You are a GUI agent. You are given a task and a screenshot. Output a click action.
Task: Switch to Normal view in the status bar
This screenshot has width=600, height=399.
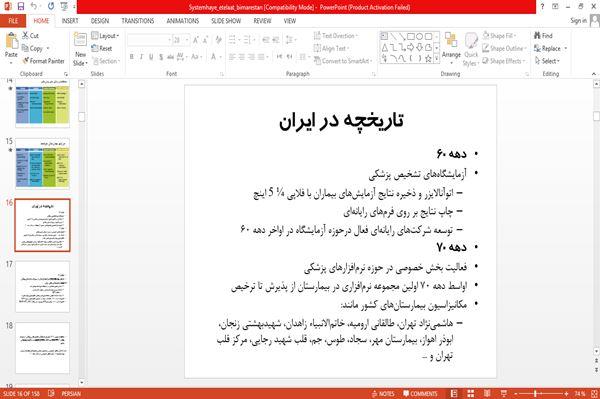454,393
